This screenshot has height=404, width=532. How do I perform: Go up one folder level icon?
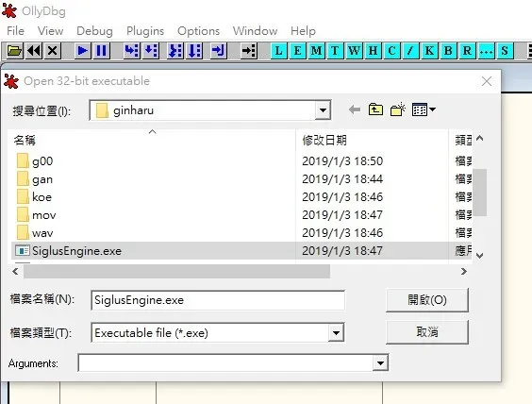(x=375, y=109)
